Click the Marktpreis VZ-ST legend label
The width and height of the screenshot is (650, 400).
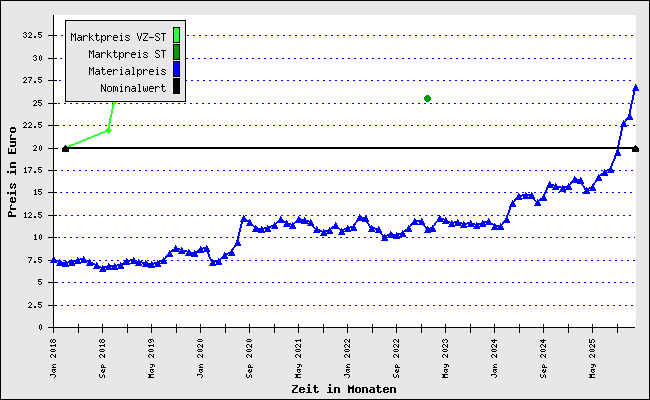tap(118, 37)
